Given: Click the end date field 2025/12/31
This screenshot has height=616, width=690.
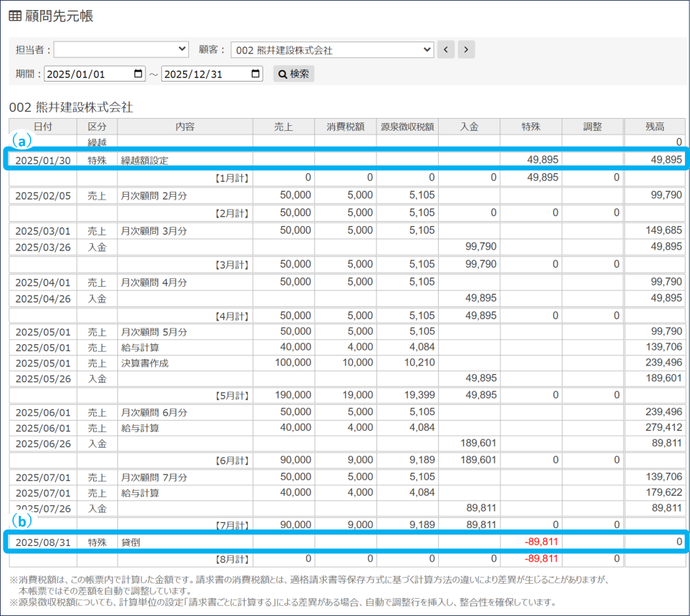Looking at the screenshot, I should click(x=205, y=74).
